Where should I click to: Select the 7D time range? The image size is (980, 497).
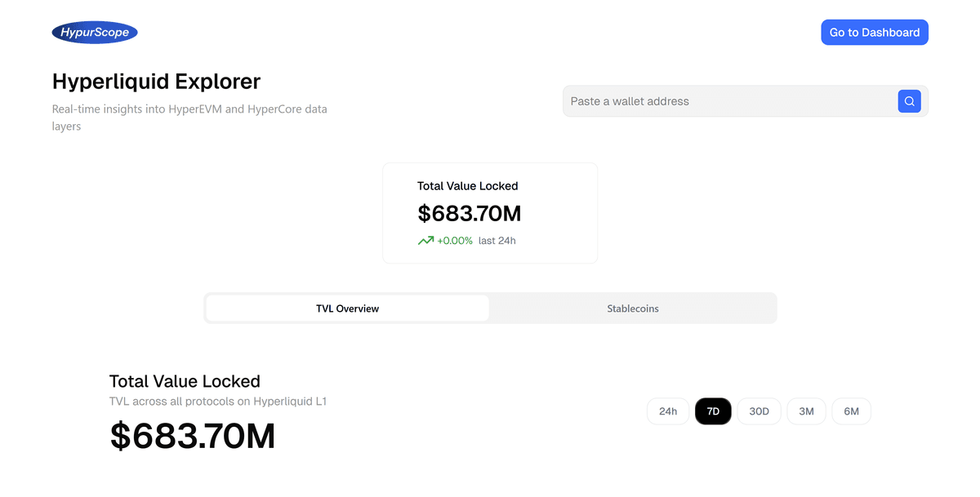pyautogui.click(x=713, y=411)
